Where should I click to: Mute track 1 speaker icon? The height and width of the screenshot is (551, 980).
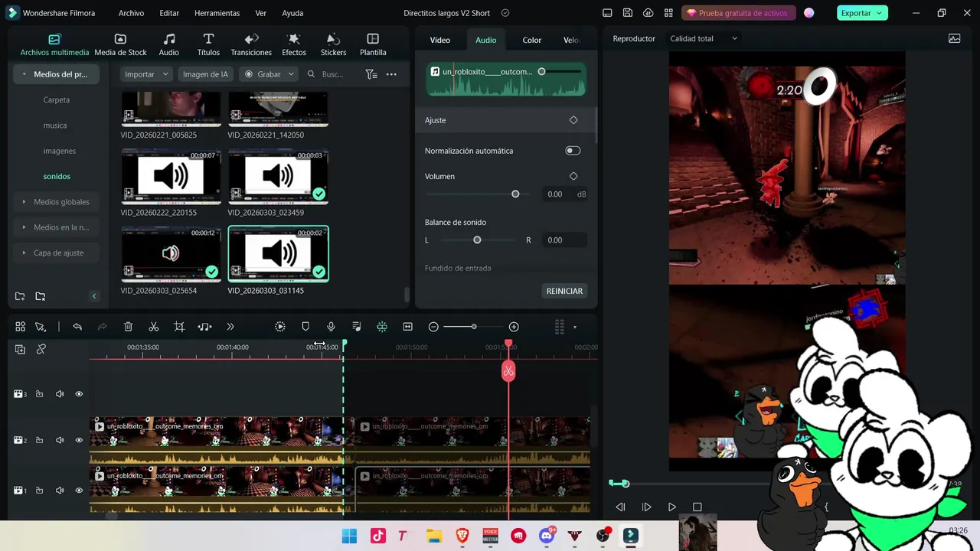(60, 491)
